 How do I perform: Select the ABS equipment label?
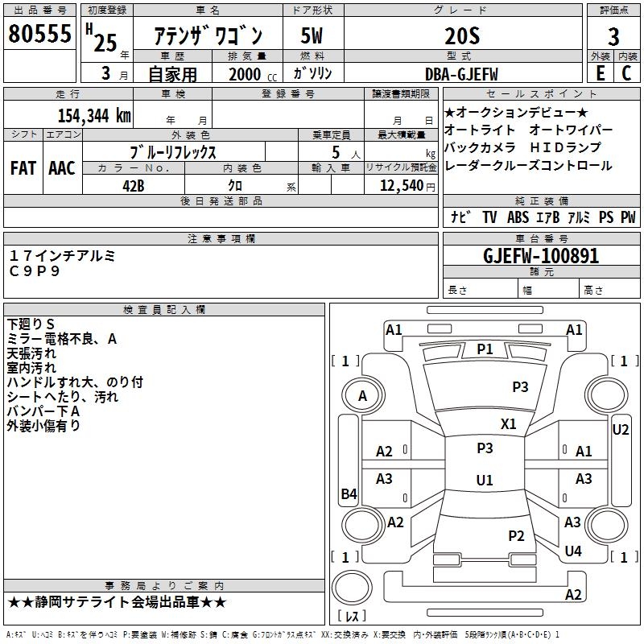[x=518, y=217]
